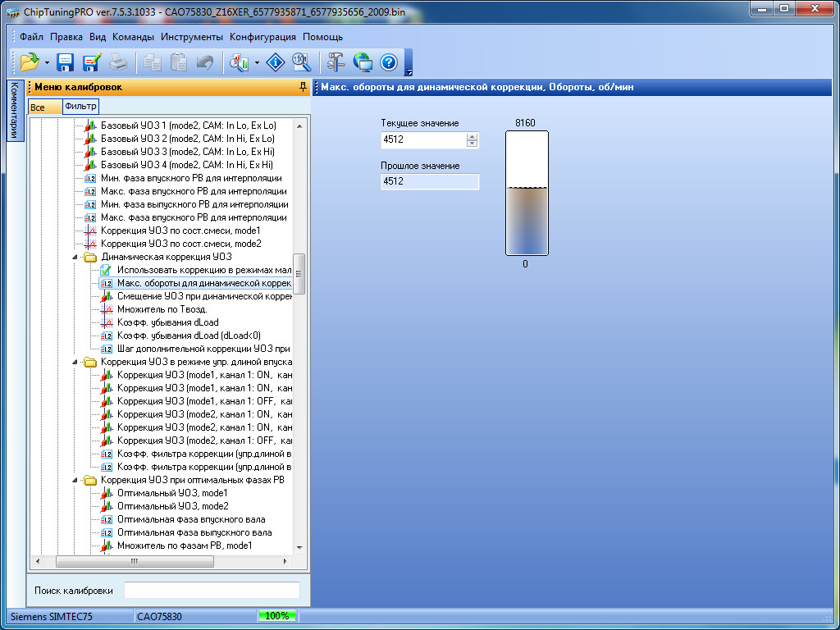Click the magnifier search-values toolbar icon
The image size is (840, 630).
pyautogui.click(x=302, y=62)
